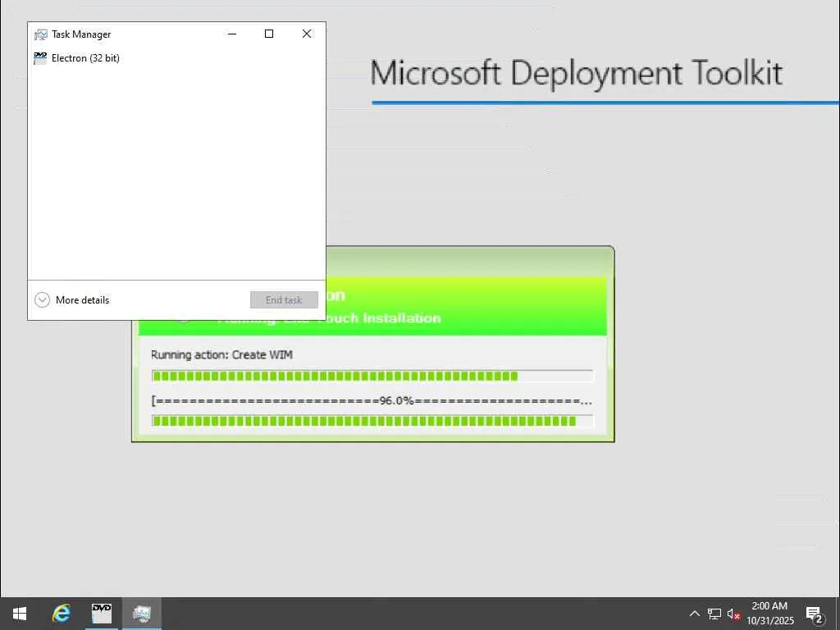Click the Task Manager title bar icon

(41, 34)
